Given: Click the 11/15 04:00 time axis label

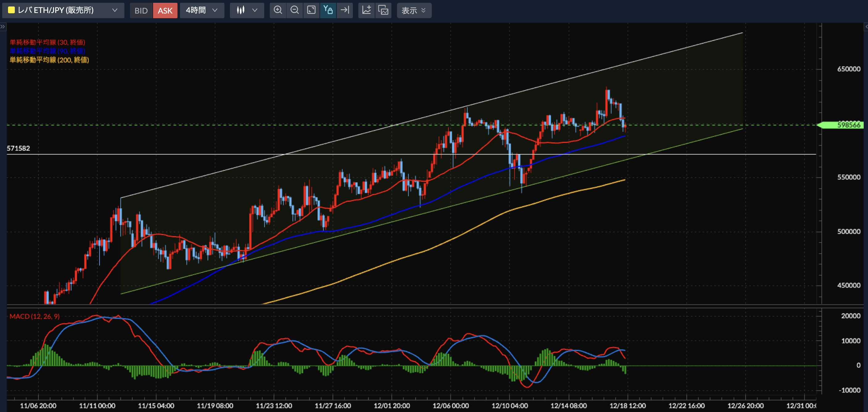Looking at the screenshot, I should [156, 406].
